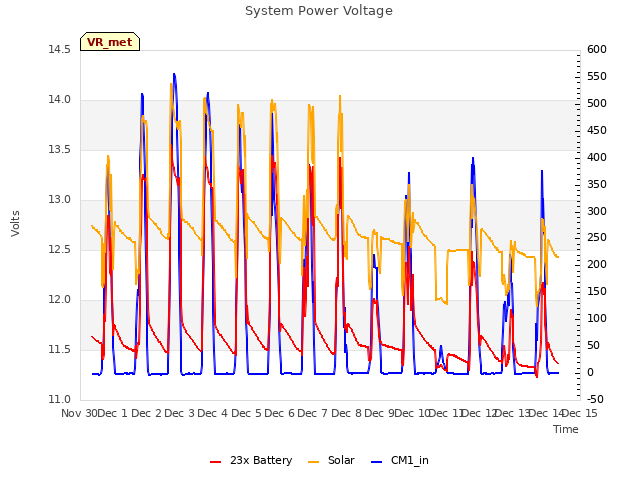Image resolution: width=640 pixels, height=480 pixels.
Task: Click the red 23x Battery legend swatch
Action: tap(215, 462)
